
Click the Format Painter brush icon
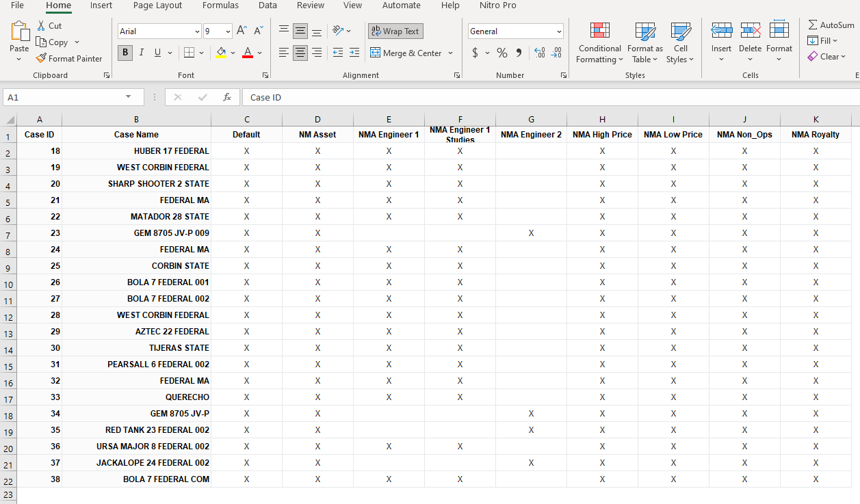click(x=41, y=59)
